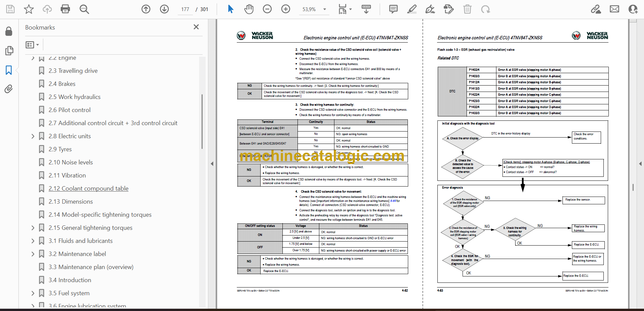
Task: Open 2.12 Coolant compound table bookmark
Action: (x=88, y=189)
